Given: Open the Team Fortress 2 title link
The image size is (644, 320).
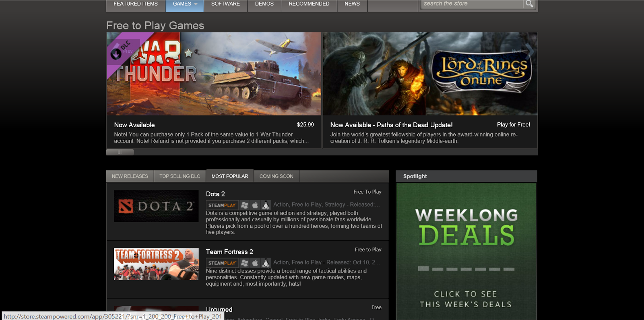Looking at the screenshot, I should click(229, 252).
